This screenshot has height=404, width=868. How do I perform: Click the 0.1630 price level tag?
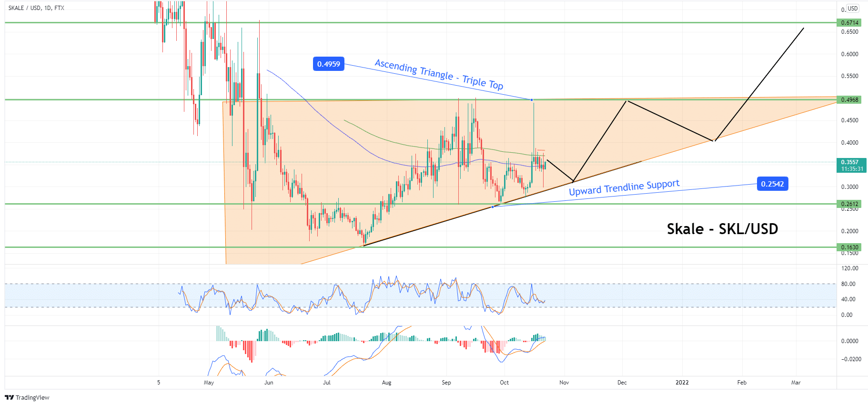click(x=849, y=247)
